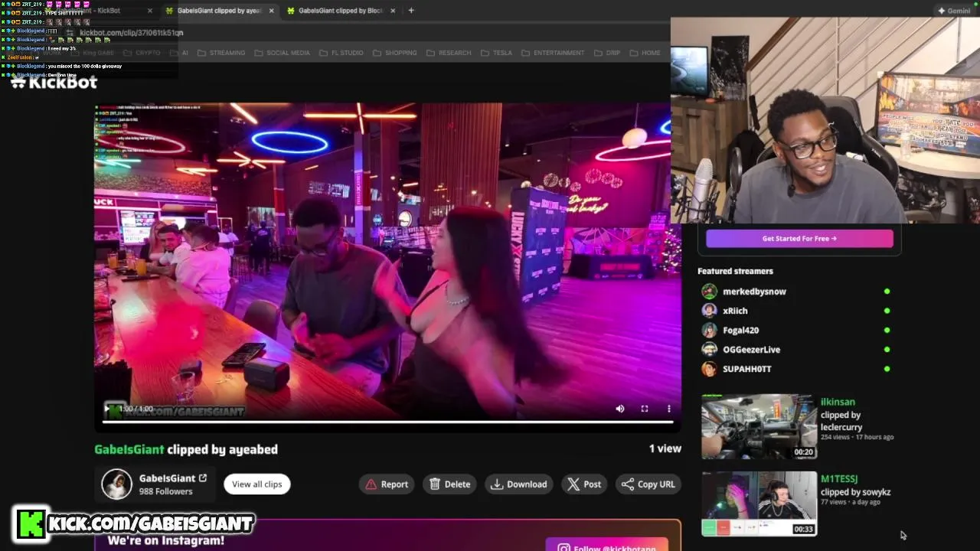Open the SHOPPING bookmarks folder

(x=395, y=53)
